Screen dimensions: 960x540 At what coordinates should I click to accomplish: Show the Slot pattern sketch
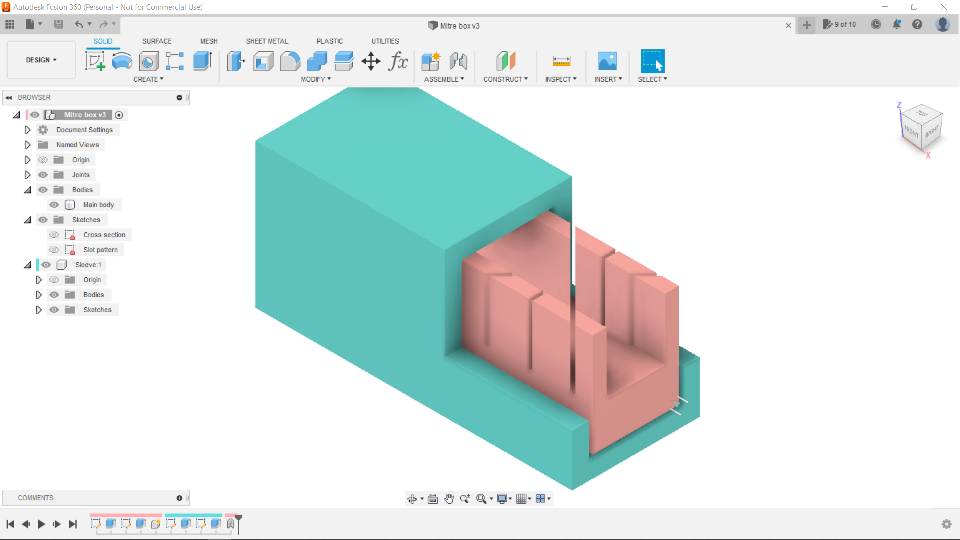[54, 250]
